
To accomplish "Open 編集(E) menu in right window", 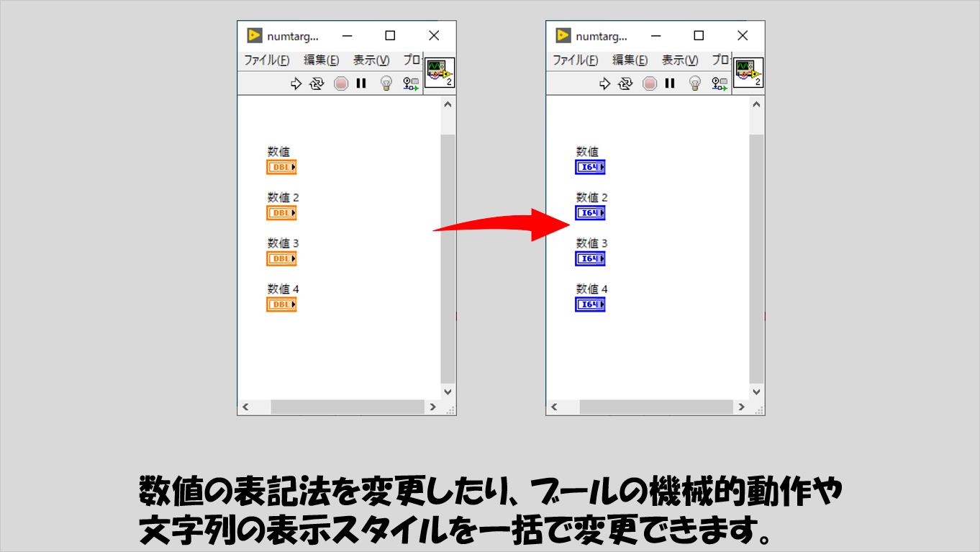I will (x=630, y=60).
